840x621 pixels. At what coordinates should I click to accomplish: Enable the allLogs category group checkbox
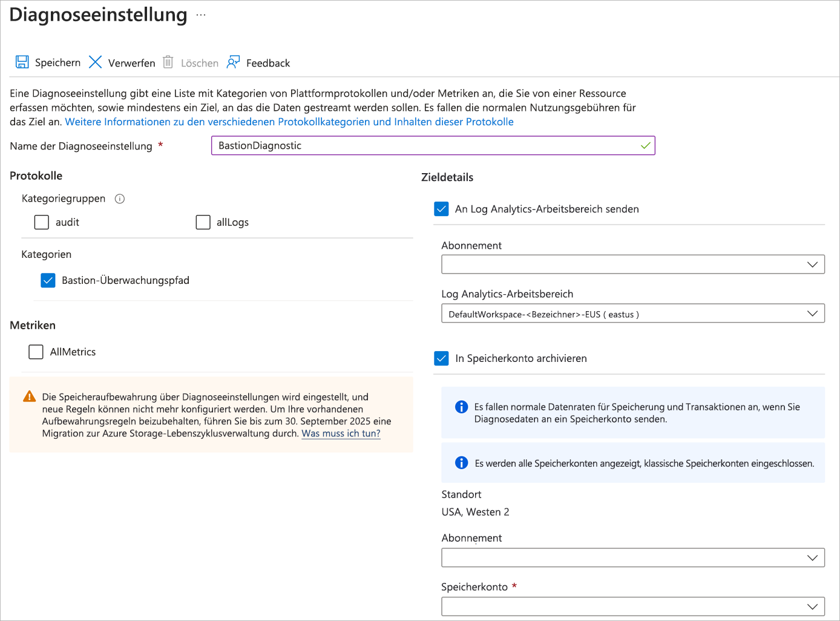tap(203, 222)
